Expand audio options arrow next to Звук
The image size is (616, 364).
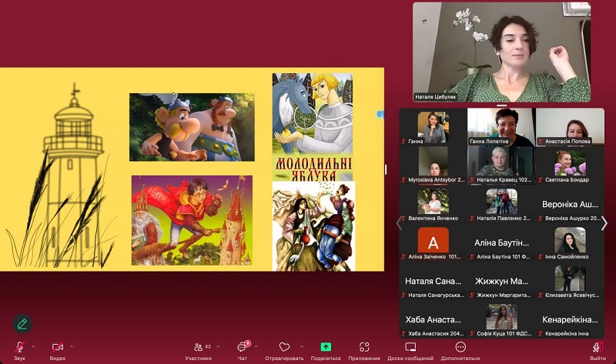coord(32,346)
